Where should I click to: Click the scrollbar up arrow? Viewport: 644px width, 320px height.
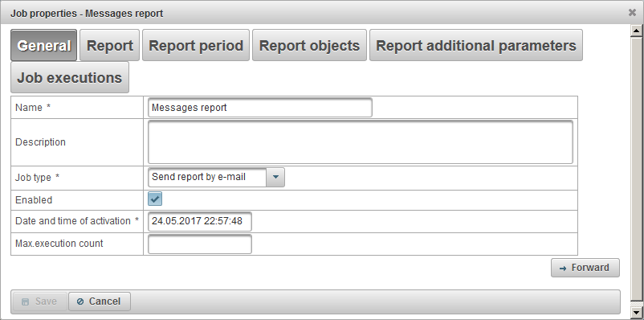tap(636, 30)
